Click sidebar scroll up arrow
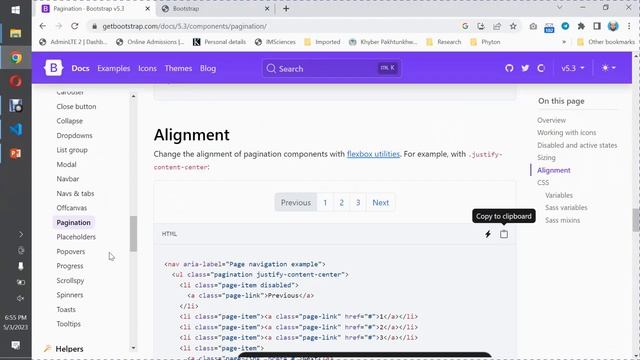This screenshot has width=640, height=360. [x=133, y=96]
